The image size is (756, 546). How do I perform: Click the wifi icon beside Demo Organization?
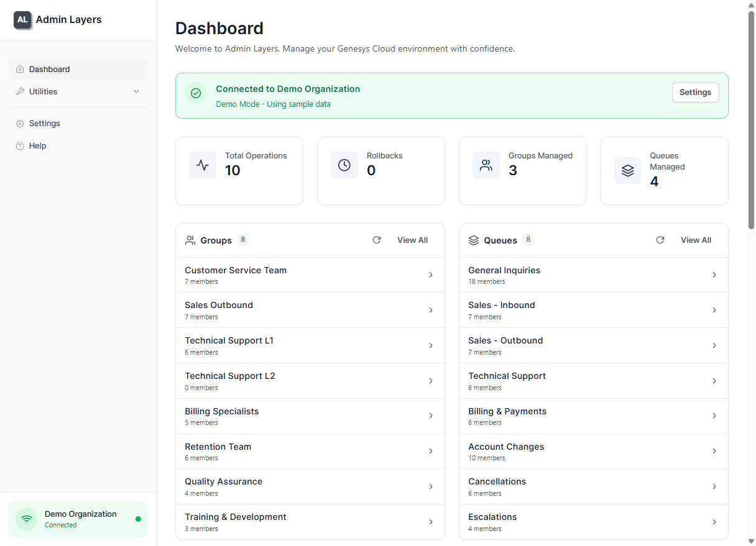[x=26, y=519]
